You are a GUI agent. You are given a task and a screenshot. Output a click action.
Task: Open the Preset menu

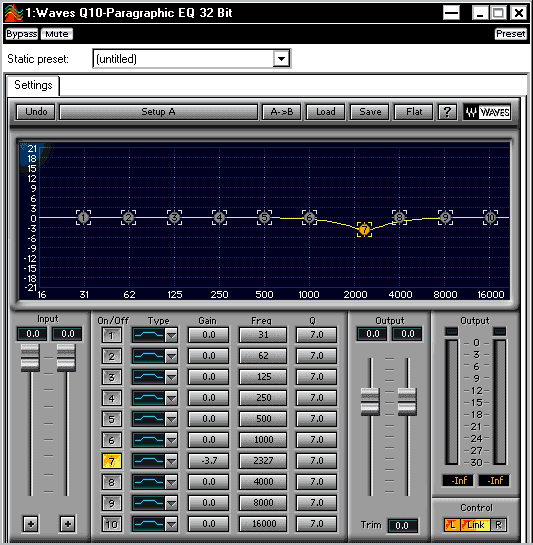pos(510,34)
